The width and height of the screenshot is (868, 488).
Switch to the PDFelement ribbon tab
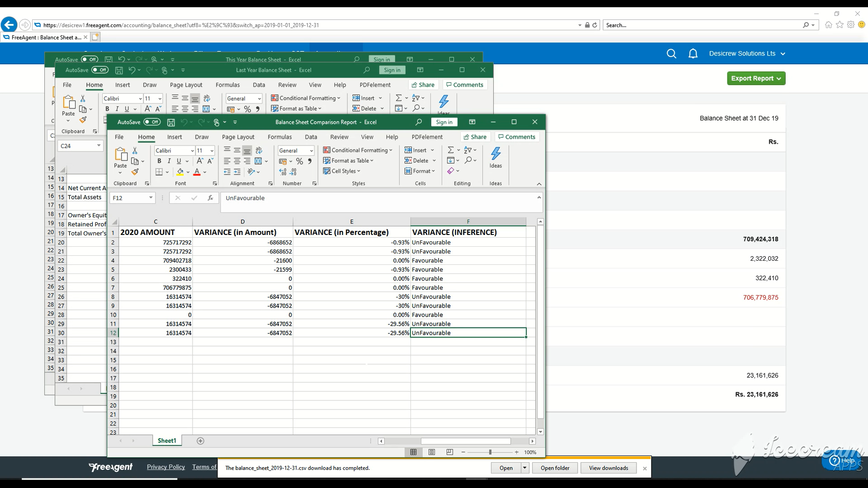[427, 137]
